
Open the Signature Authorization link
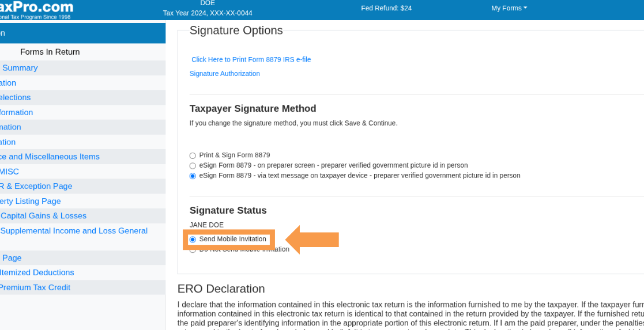pos(225,74)
